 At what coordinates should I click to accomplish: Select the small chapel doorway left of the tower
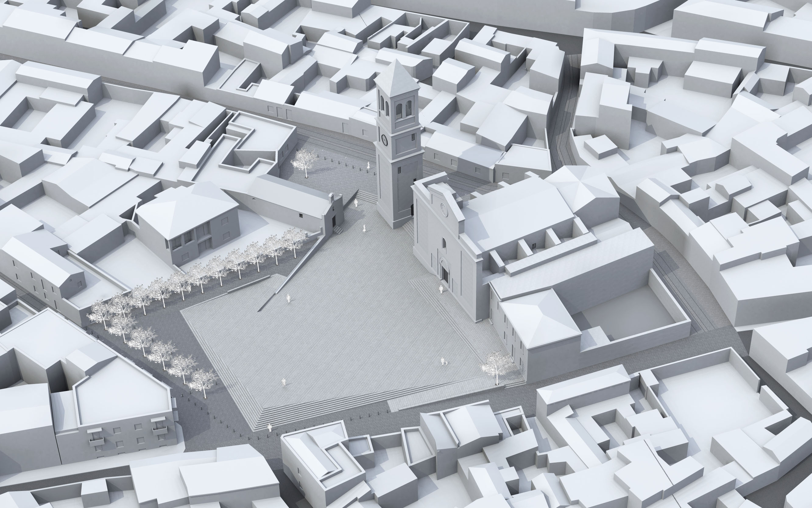click(x=334, y=221)
